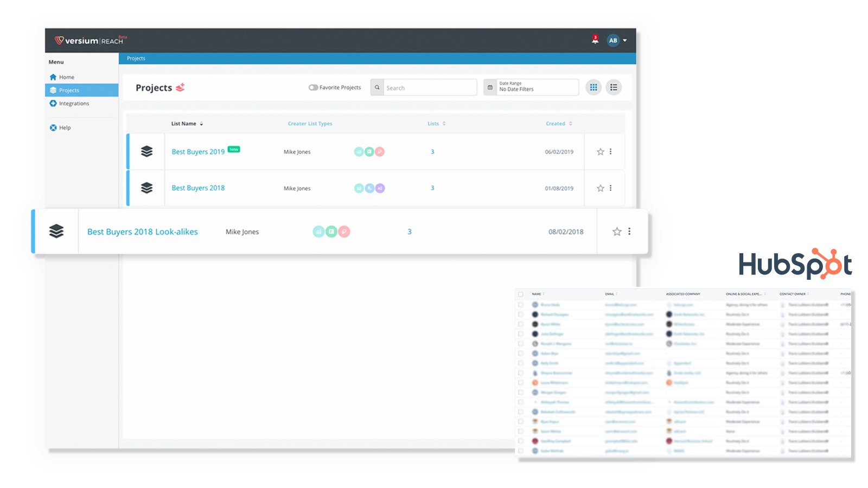Open Best Buyers 2018 Look-alikes project
Image resolution: width=868 pixels, height=488 pixels.
pyautogui.click(x=143, y=232)
